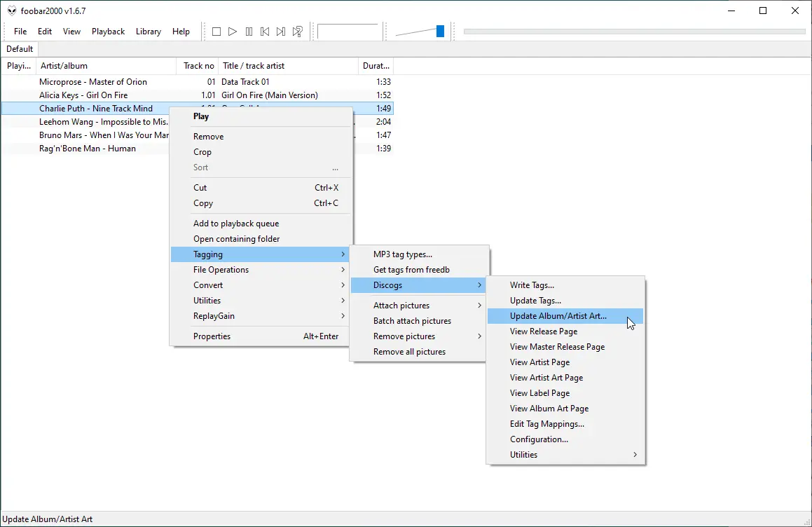Click the Random playback icon
This screenshot has width=812, height=527.
[298, 32]
